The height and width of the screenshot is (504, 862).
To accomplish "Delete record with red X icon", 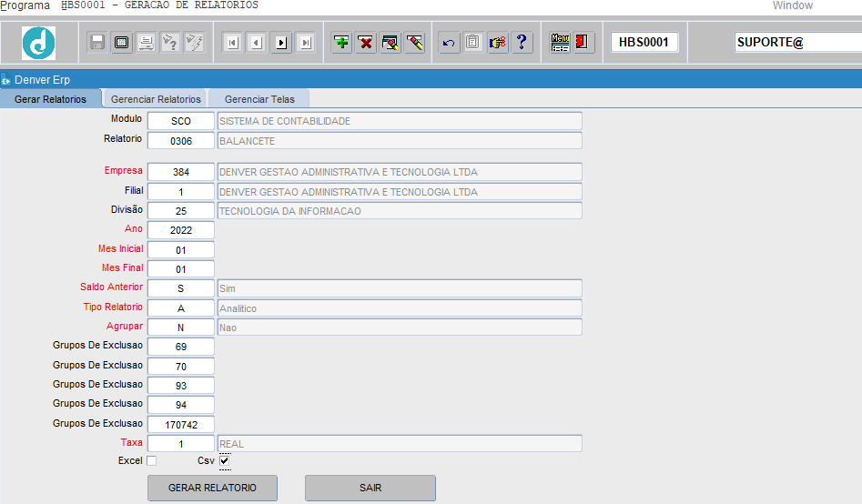I will (366, 43).
